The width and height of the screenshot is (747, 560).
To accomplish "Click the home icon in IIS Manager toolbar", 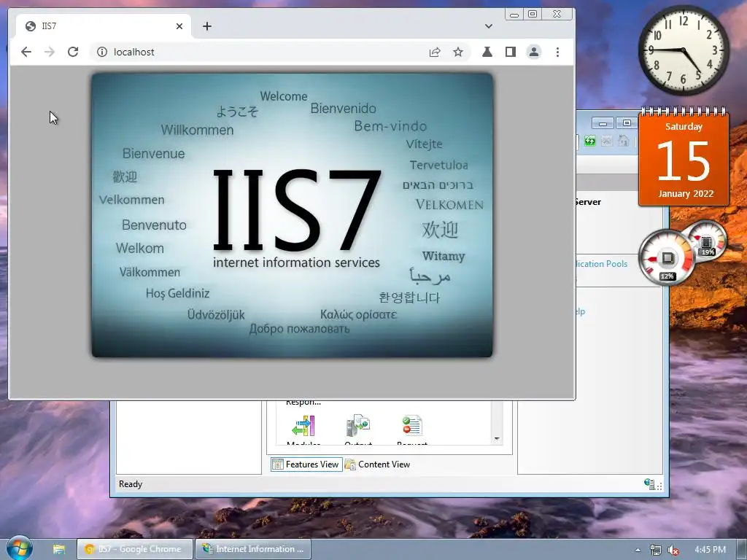I will point(623,141).
